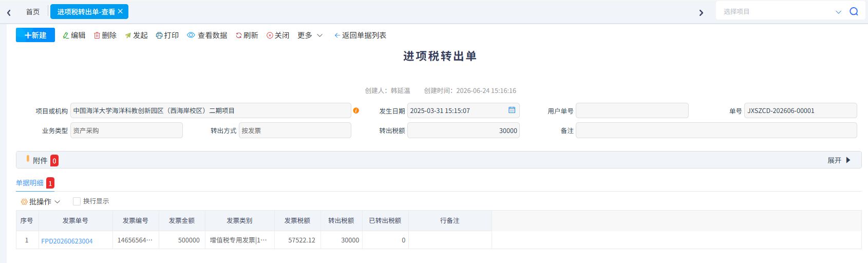868x263 pixels.
Task: Enable the 换行显示 checkbox
Action: tap(77, 201)
